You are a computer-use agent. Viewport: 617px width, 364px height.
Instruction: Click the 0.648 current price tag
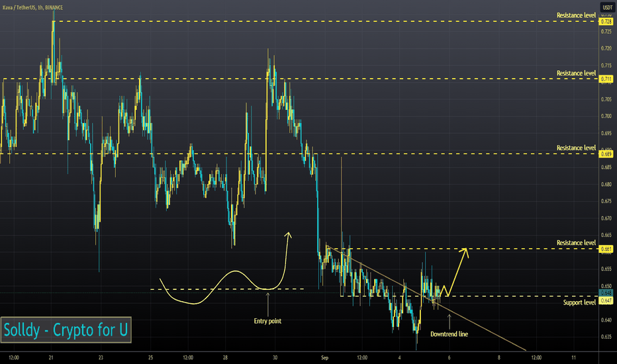click(x=606, y=293)
